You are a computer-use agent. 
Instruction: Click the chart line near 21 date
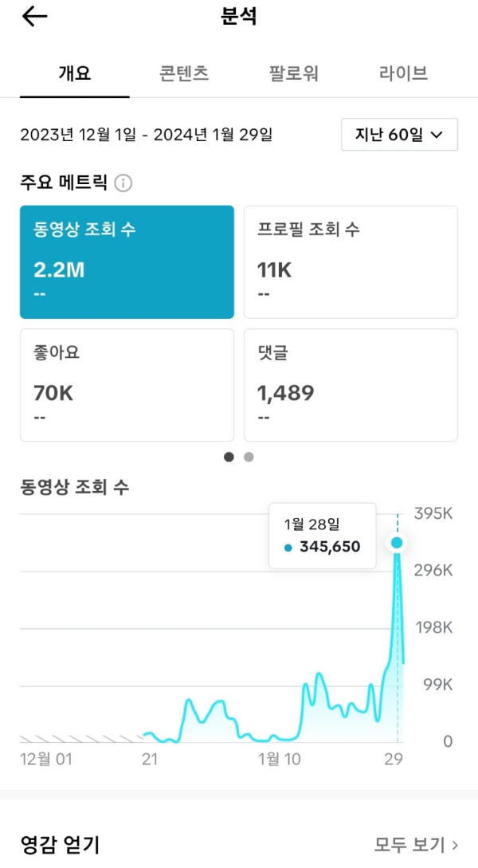(150, 735)
